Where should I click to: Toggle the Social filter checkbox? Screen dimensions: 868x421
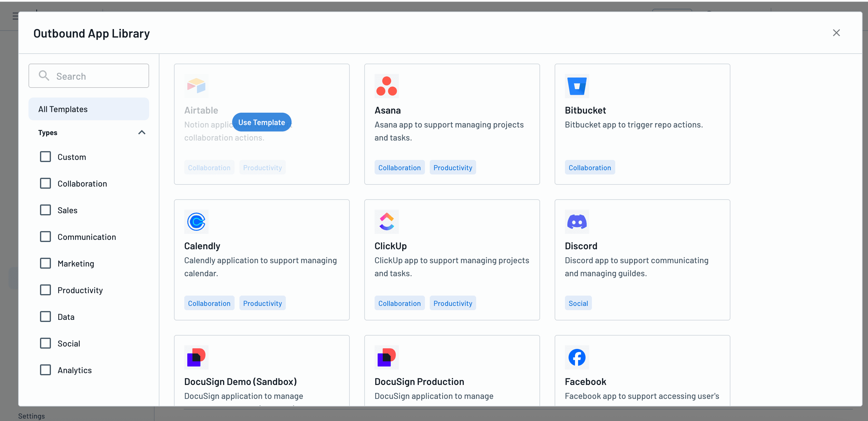click(45, 343)
